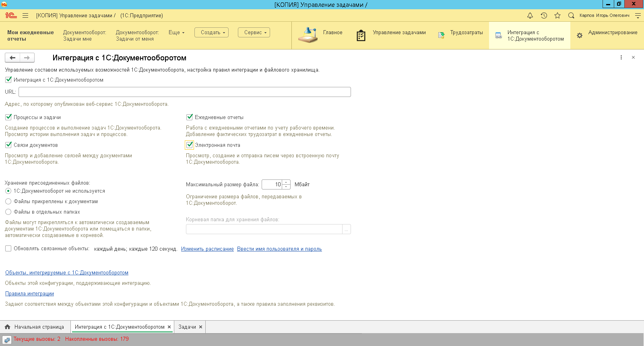Click the URL input field

tap(185, 92)
